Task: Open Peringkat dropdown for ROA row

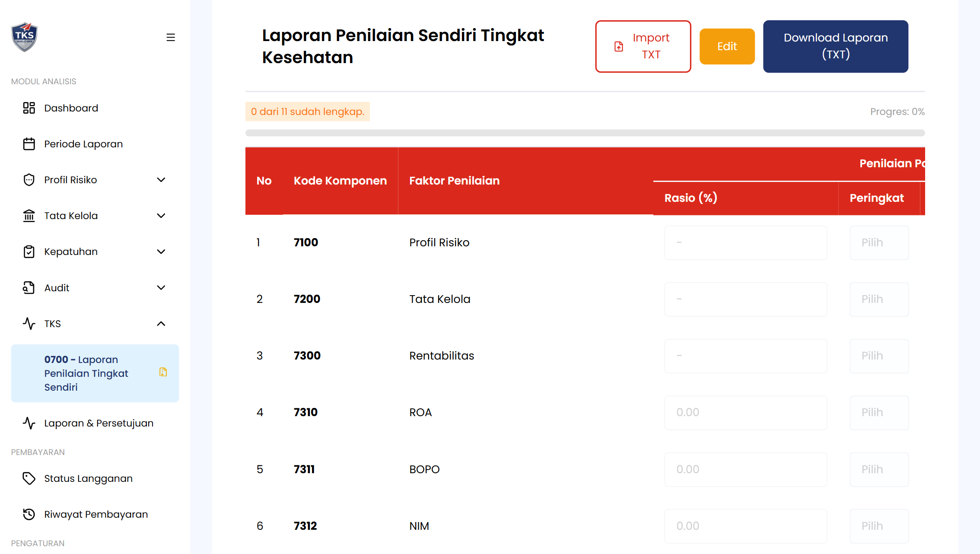Action: (879, 412)
